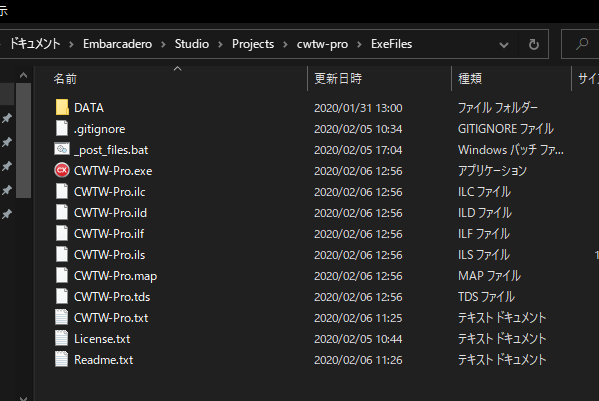Click the navigation pane scroll-down arrow
This screenshot has width=599, height=401.
[23, 398]
